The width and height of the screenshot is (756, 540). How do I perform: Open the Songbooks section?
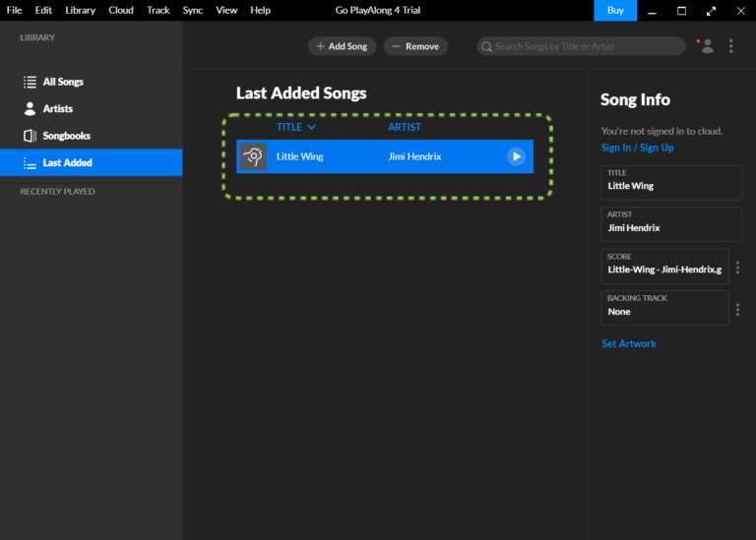tap(66, 136)
